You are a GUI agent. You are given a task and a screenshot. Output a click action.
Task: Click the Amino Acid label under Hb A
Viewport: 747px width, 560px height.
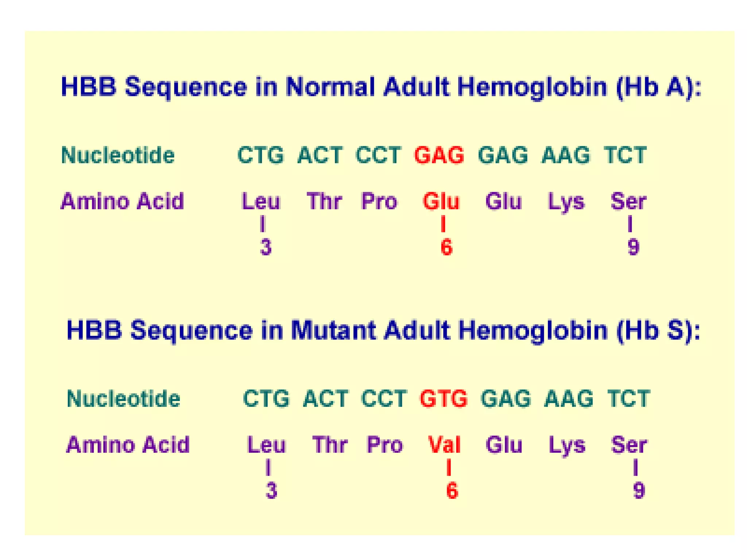click(x=122, y=201)
